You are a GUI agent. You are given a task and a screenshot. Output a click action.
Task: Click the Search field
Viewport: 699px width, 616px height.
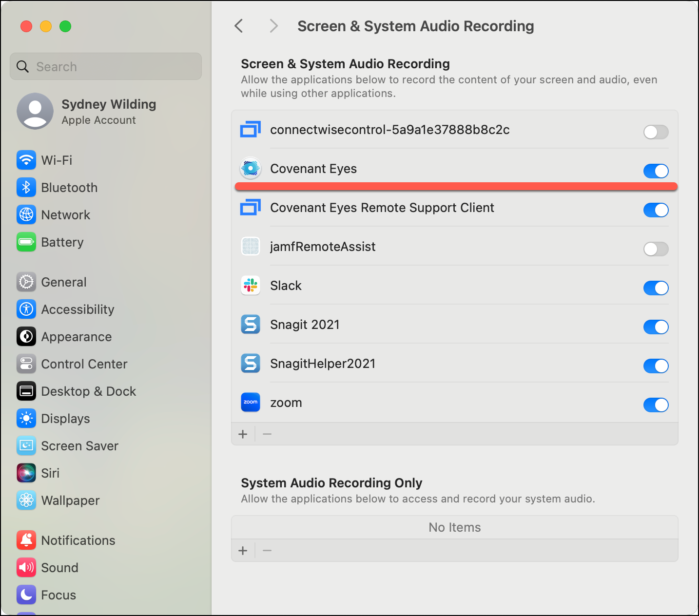click(x=106, y=66)
